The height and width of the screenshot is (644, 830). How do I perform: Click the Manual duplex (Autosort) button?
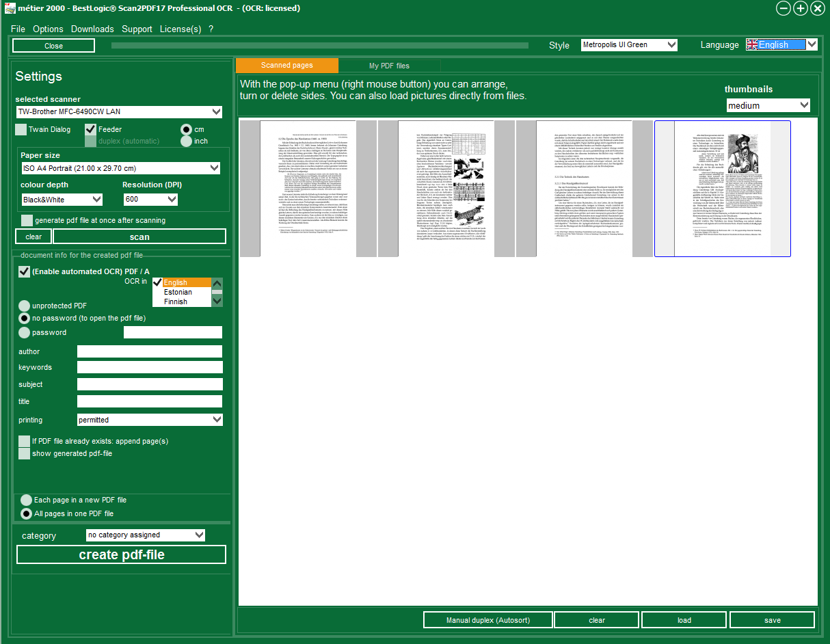tap(487, 620)
